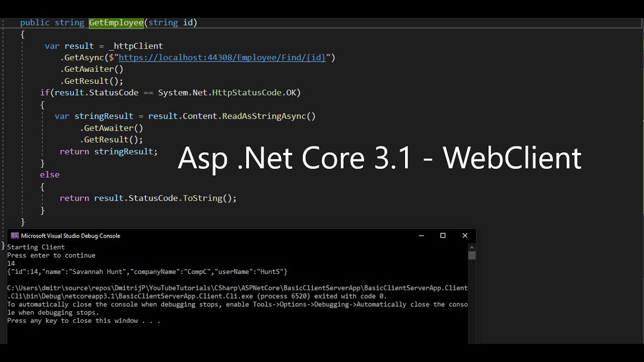Click the Debug Console title bar icon
644x362 pixels.
pos(15,235)
